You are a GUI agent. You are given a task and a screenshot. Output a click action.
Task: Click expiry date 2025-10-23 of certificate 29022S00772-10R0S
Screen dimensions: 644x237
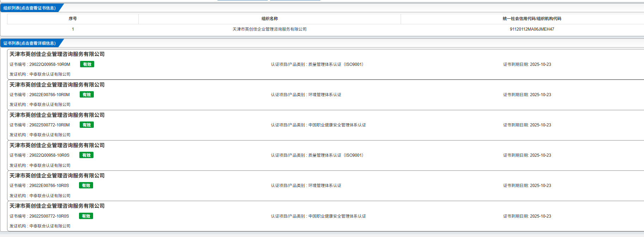pyautogui.click(x=540, y=216)
